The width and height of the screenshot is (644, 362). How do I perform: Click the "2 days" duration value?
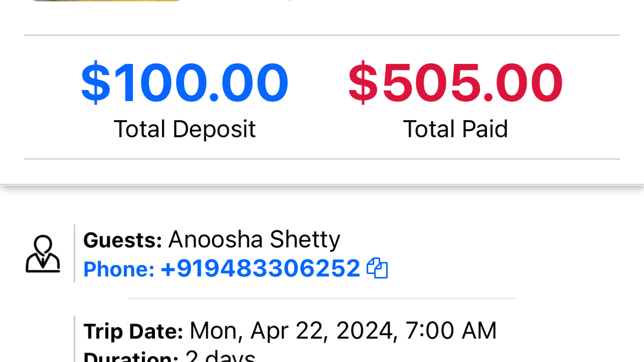[x=220, y=356]
